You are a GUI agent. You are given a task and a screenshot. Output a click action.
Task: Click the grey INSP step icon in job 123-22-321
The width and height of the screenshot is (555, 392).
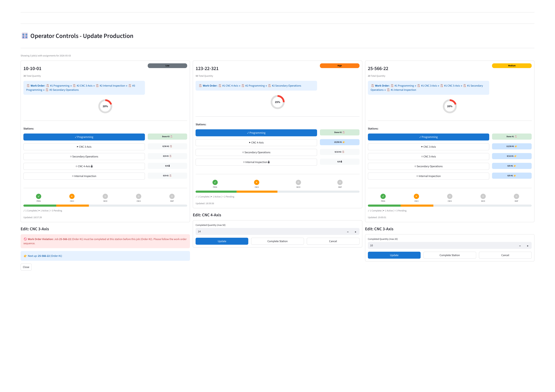coord(340,182)
